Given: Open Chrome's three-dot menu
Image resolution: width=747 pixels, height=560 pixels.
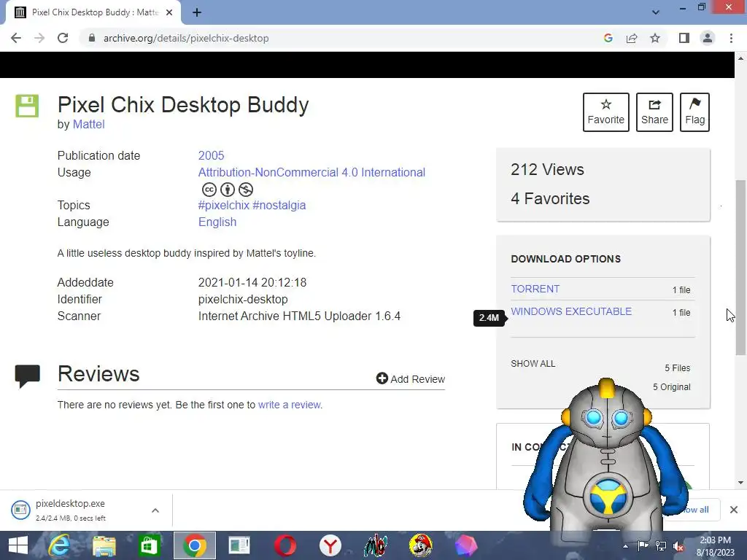Looking at the screenshot, I should [x=731, y=38].
